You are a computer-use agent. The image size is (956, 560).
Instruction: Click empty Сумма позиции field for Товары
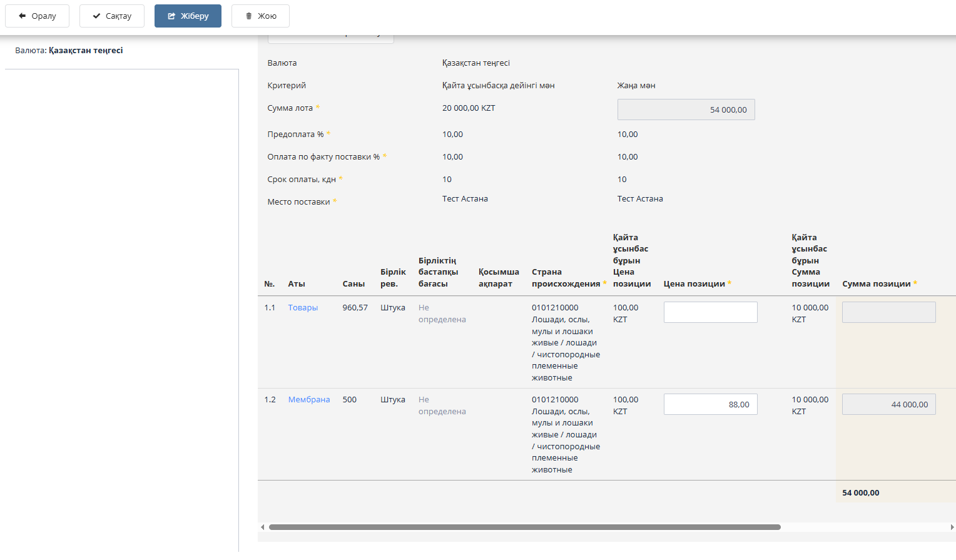tap(888, 312)
